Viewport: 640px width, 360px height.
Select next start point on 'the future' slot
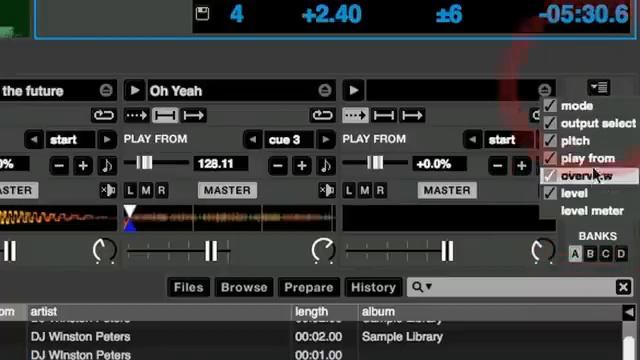tap(107, 140)
